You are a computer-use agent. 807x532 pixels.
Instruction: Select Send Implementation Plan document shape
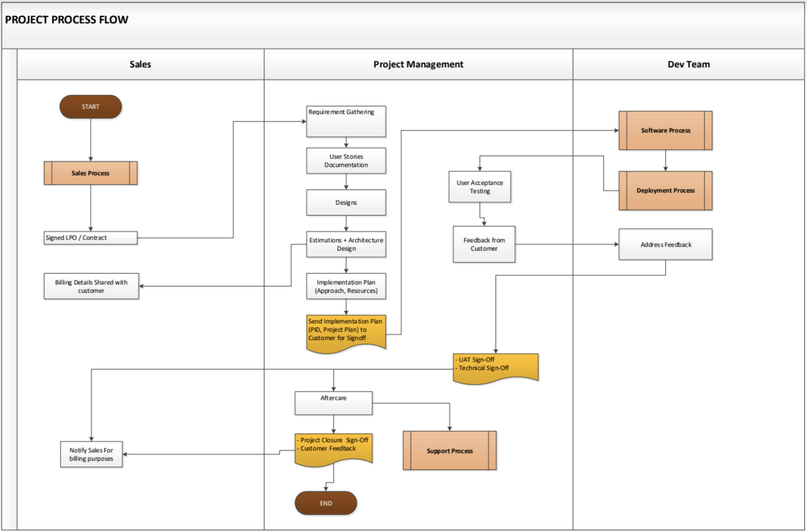[346, 334]
